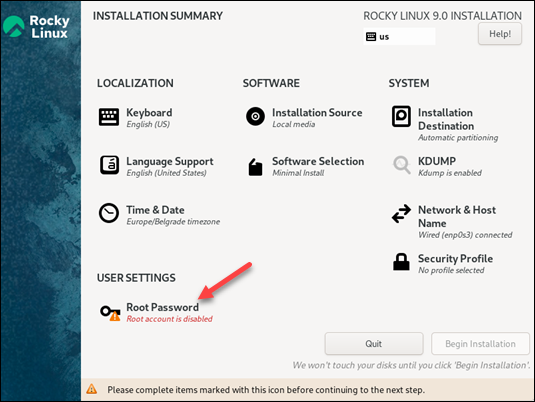Open Language Support icon

pos(109,165)
